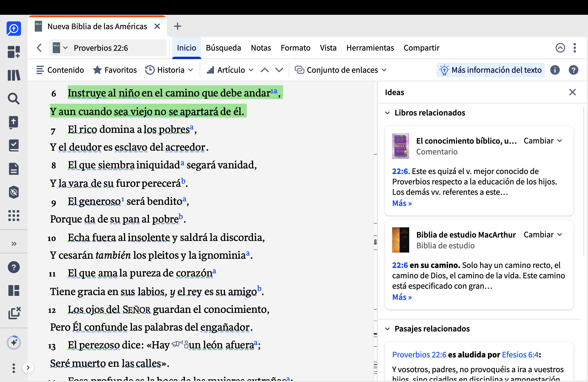The image size is (588, 382).
Task: Toggle Más información del texto
Action: tap(490, 70)
